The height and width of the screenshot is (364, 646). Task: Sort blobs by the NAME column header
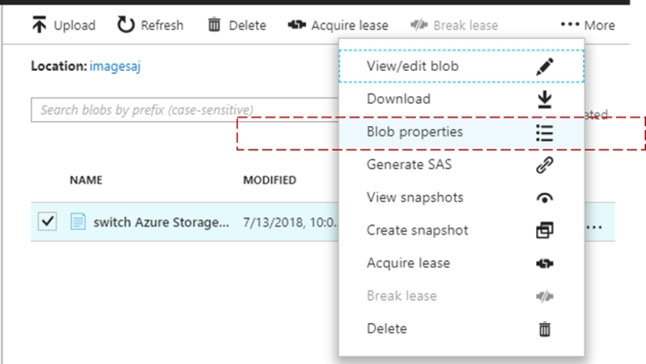tap(86, 180)
